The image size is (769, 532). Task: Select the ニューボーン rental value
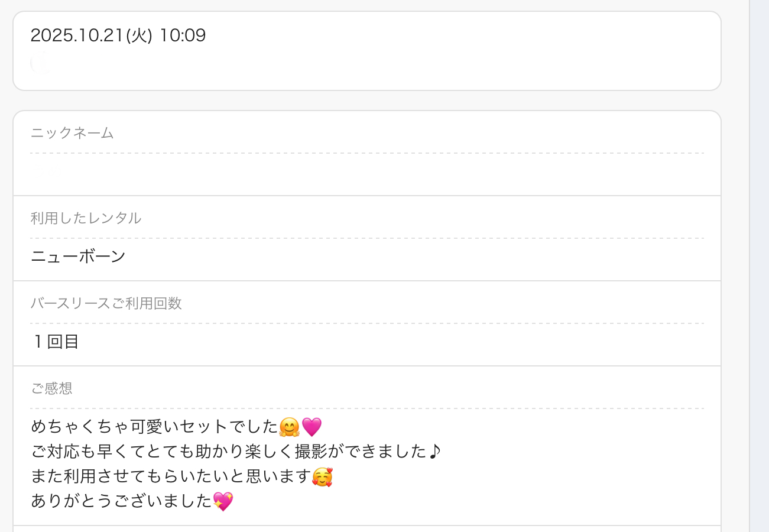(78, 257)
